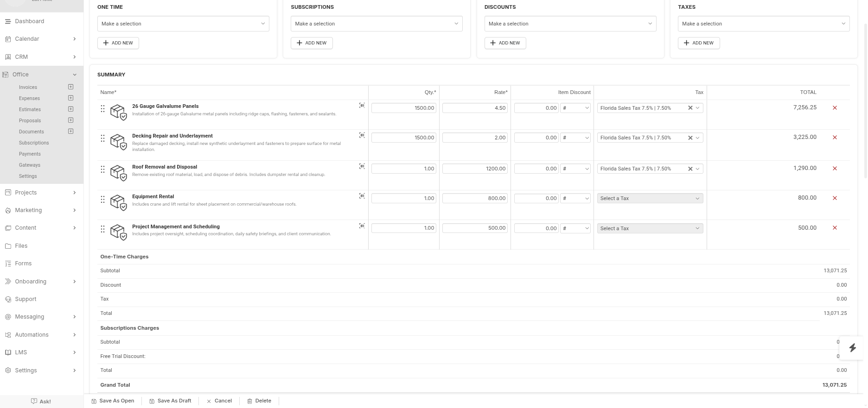Click Save As Draft button

[x=170, y=401]
